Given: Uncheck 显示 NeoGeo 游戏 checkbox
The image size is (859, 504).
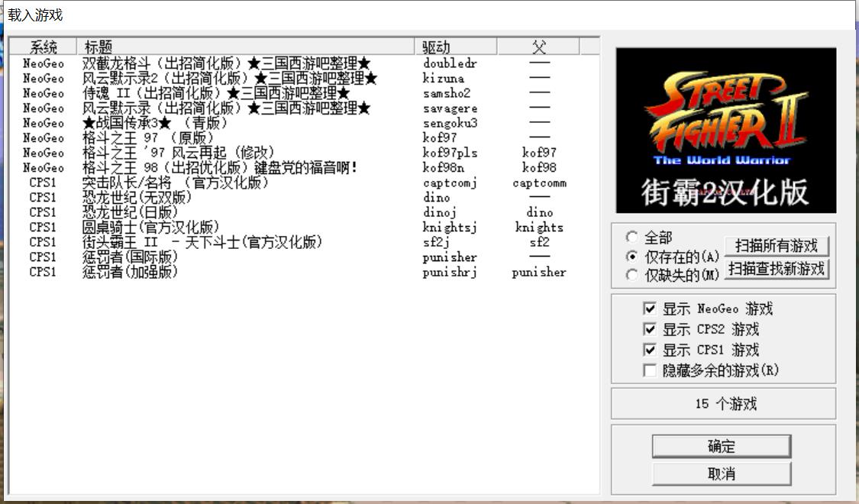Looking at the screenshot, I should coord(650,309).
